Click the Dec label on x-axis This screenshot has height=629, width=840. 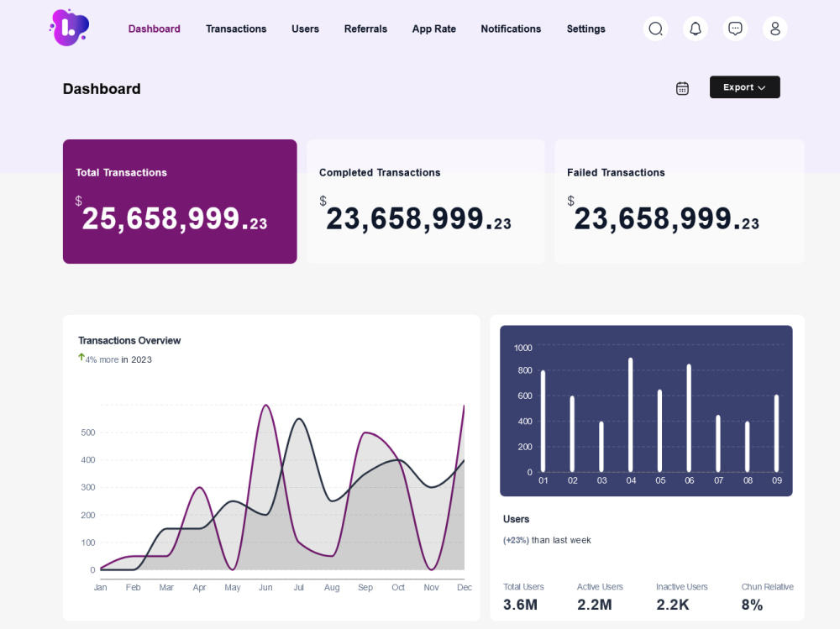465,587
